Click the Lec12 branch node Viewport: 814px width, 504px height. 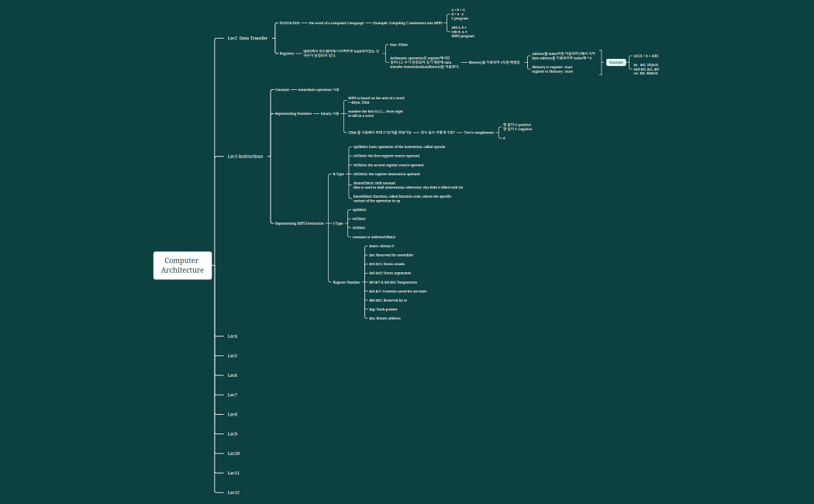[233, 492]
